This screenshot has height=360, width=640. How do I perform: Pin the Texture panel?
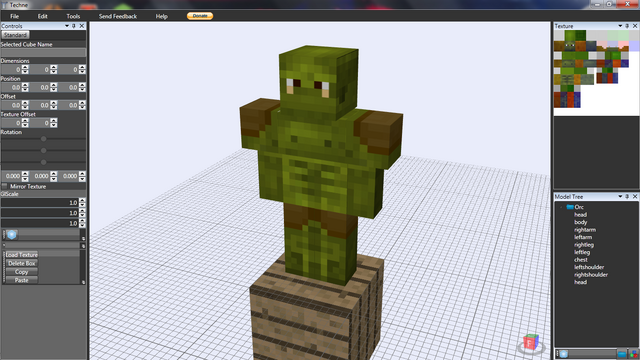[x=627, y=26]
